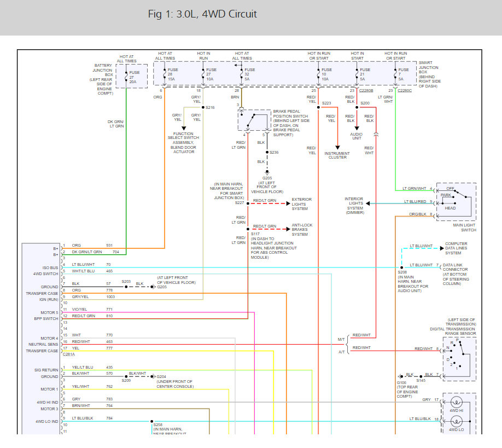
Task: Click pin 5 'WHT/LT BLU 465' row
Action: [x=87, y=271]
